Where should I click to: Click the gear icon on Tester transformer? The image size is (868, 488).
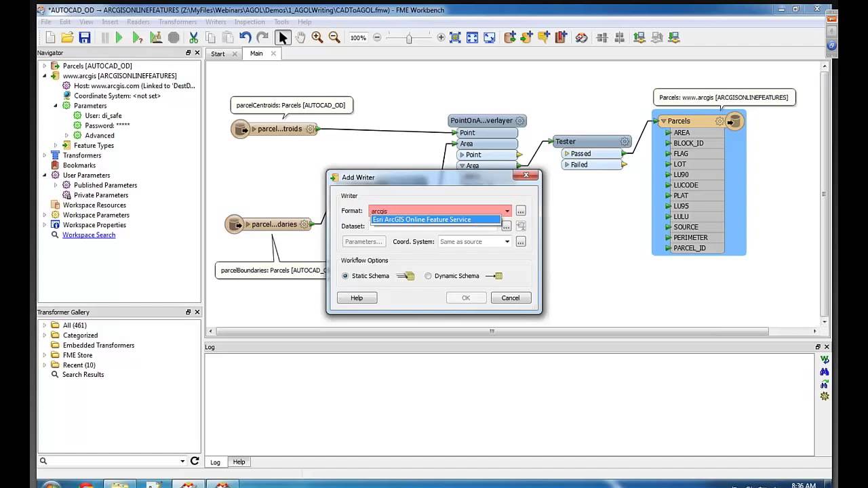(625, 142)
